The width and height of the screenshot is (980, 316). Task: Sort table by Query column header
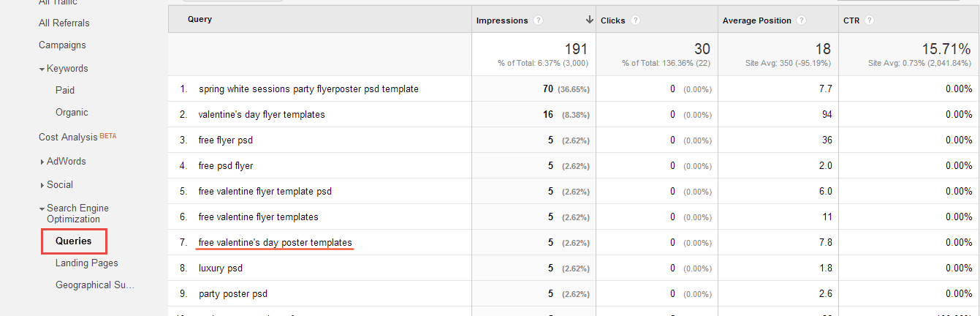click(200, 20)
